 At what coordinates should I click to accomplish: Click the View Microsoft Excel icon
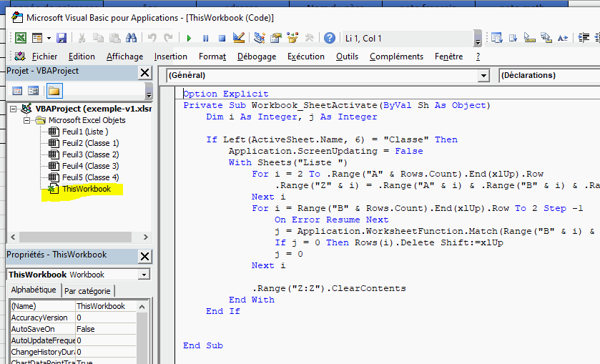pos(21,38)
